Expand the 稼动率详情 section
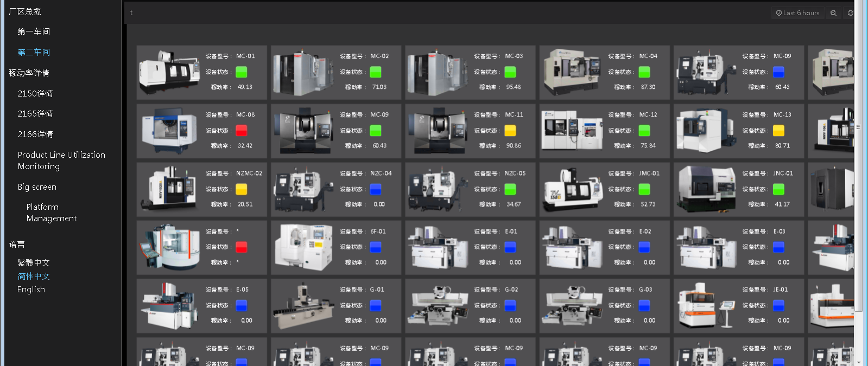This screenshot has width=868, height=366. tap(29, 73)
